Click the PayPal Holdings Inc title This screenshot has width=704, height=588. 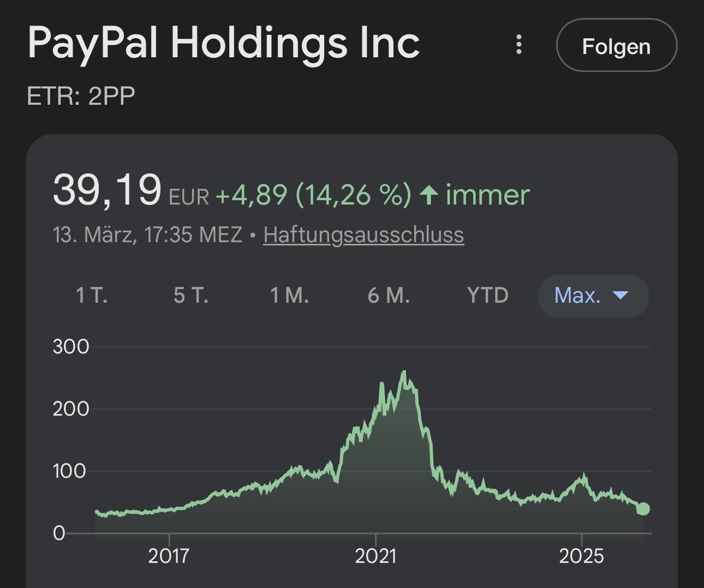224,43
